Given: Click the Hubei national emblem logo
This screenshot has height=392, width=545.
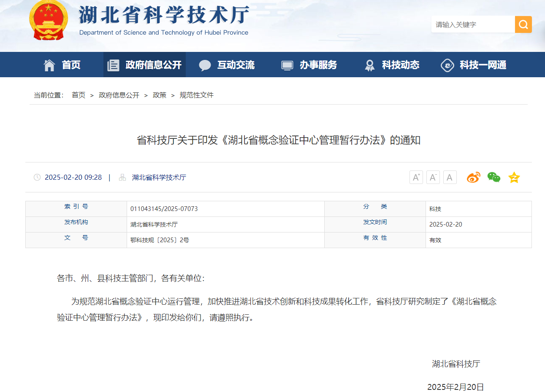Looking at the screenshot, I should pyautogui.click(x=49, y=21).
